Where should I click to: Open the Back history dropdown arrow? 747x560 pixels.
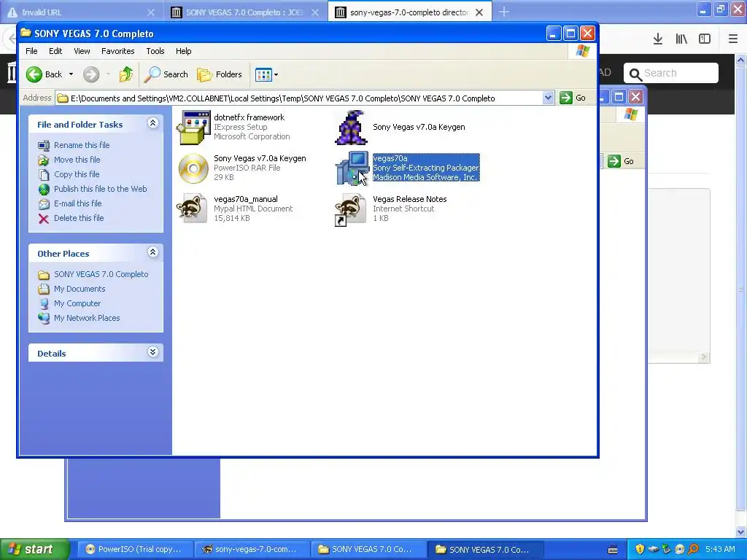(71, 74)
